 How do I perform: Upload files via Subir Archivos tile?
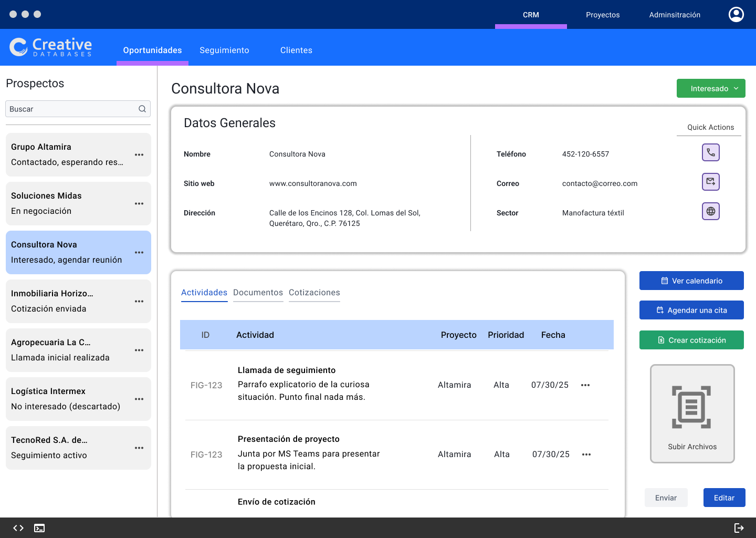pyautogui.click(x=692, y=413)
